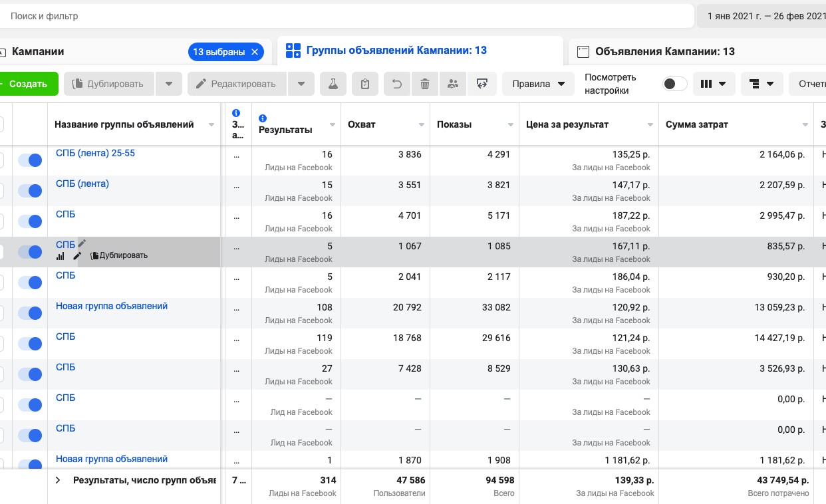Disable the first Новая группа объявлений ad set
The width and height of the screenshot is (826, 504).
coord(30,313)
